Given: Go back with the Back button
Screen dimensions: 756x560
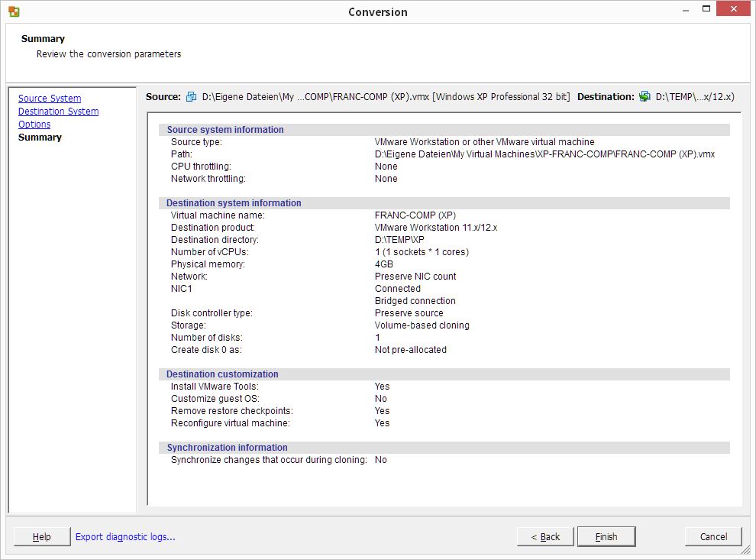Looking at the screenshot, I should pos(545,537).
